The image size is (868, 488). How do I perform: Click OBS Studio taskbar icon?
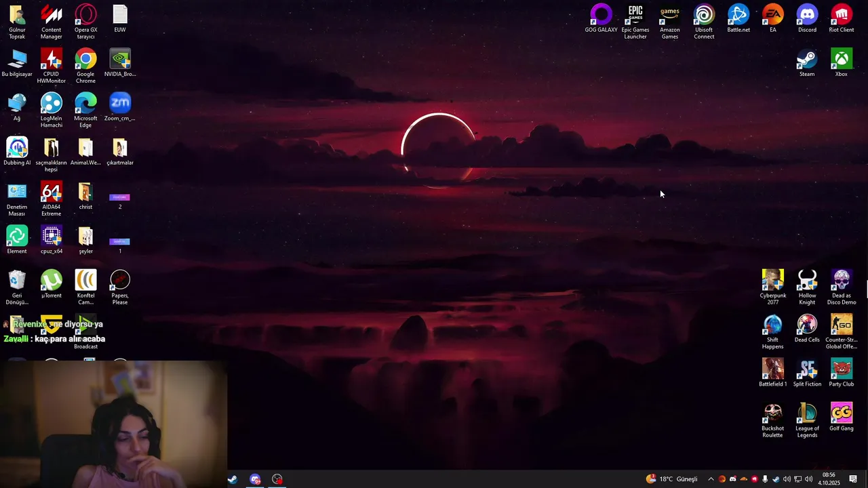coord(277,479)
